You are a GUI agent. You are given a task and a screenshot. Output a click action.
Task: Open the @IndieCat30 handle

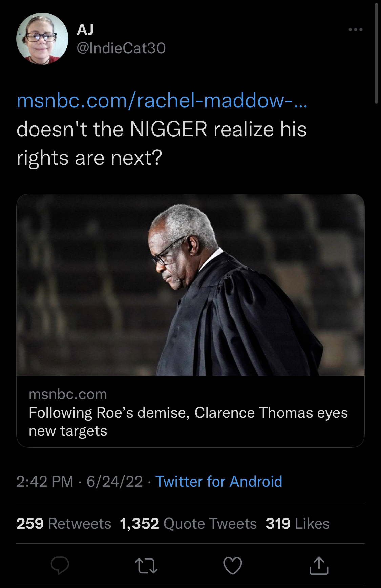pyautogui.click(x=121, y=48)
